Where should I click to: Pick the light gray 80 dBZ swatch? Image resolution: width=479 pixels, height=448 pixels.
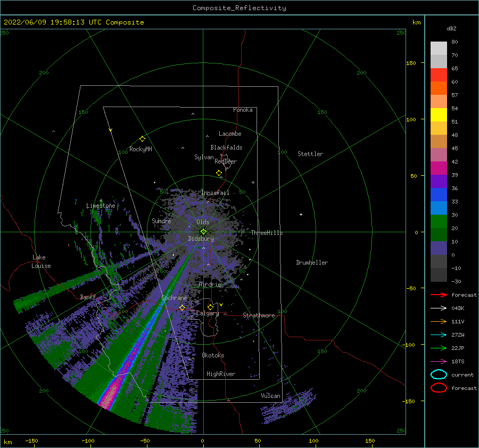click(439, 48)
